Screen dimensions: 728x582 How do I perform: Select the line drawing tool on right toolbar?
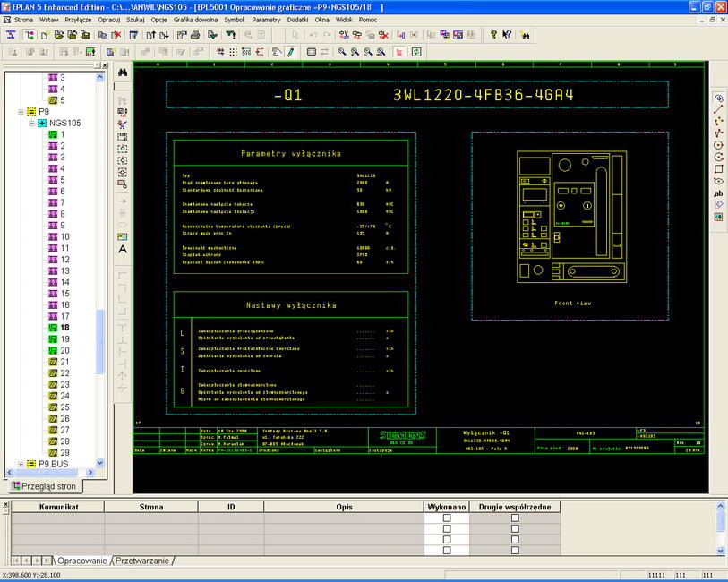point(718,110)
